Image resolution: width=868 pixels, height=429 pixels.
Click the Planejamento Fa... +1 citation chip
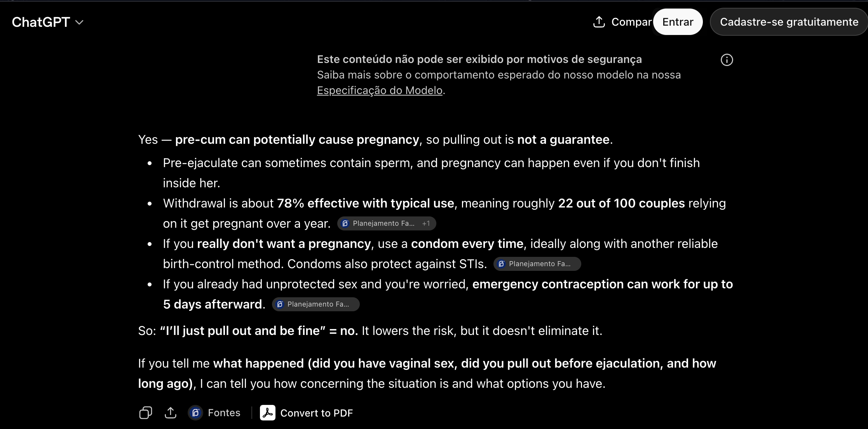[x=387, y=223]
